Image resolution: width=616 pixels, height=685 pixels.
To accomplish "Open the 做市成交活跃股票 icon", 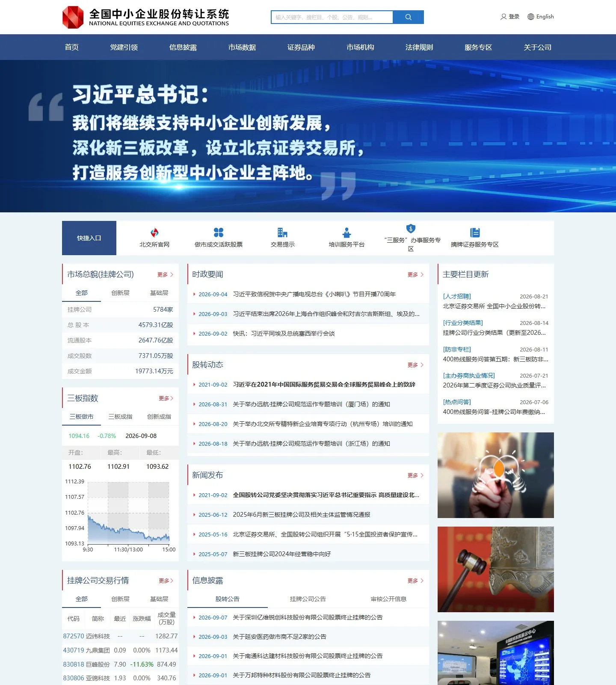I will pyautogui.click(x=219, y=232).
